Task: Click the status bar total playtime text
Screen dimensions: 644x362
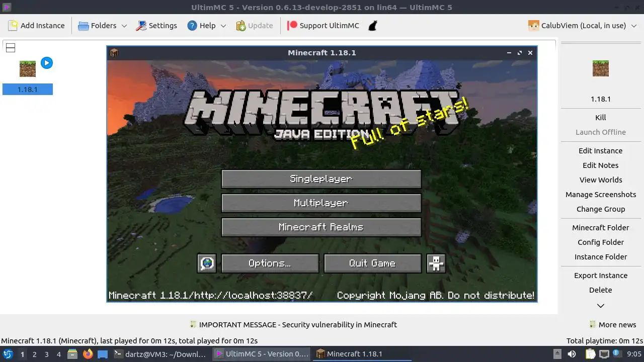Action: [604, 340]
